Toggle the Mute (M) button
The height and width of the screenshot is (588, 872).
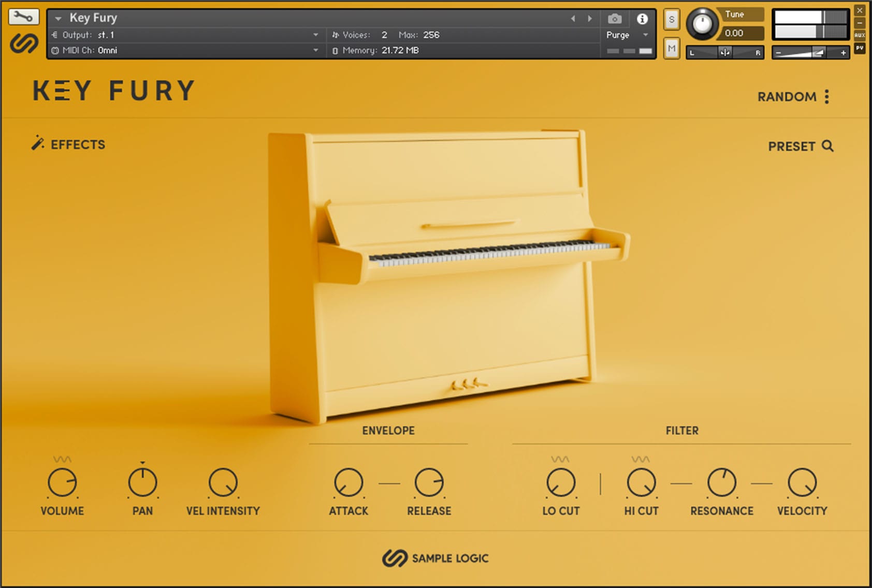pyautogui.click(x=672, y=48)
